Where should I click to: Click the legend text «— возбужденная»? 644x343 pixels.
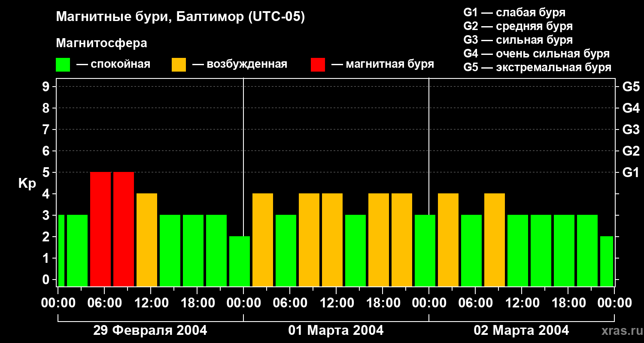pos(240,64)
